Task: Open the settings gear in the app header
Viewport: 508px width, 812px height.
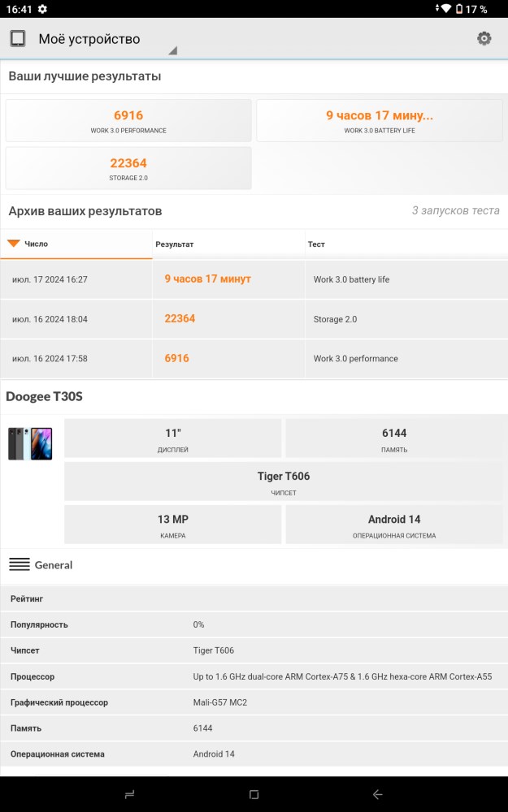Action: [x=484, y=39]
